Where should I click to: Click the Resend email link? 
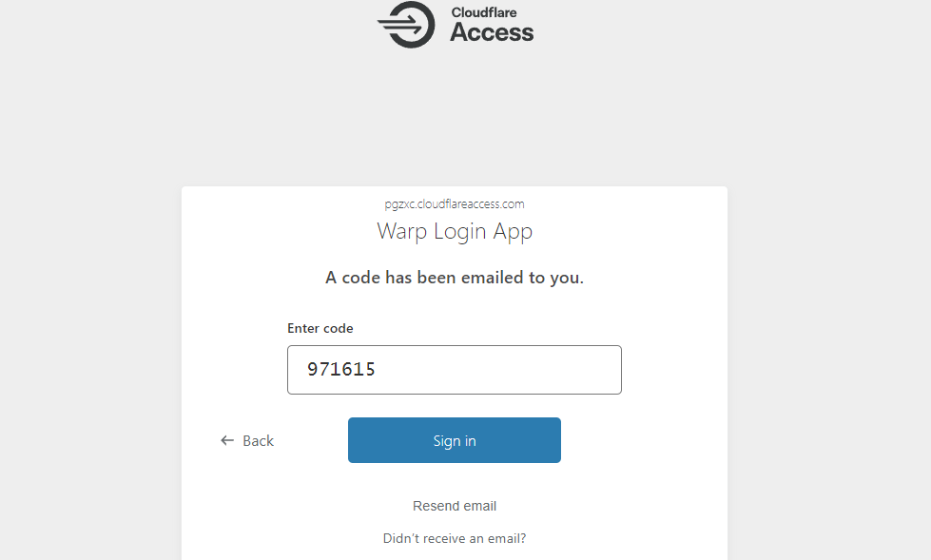coord(455,506)
